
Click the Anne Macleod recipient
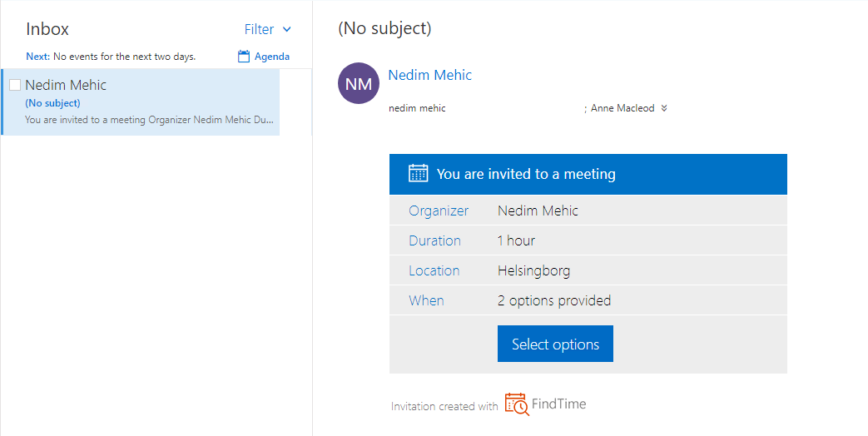tap(622, 108)
